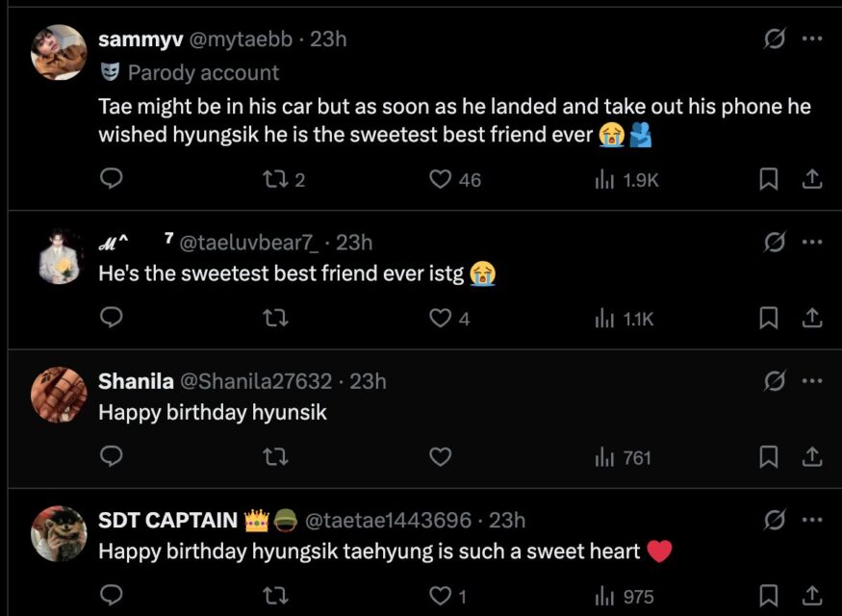Open Shanila's profile via display name
Viewport: 842px width, 616px height.
pyautogui.click(x=136, y=381)
